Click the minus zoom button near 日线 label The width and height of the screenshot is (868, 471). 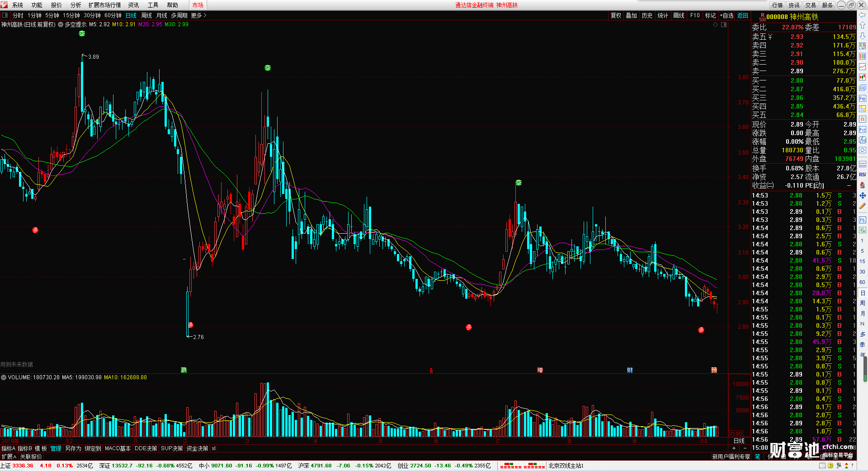(x=745, y=448)
